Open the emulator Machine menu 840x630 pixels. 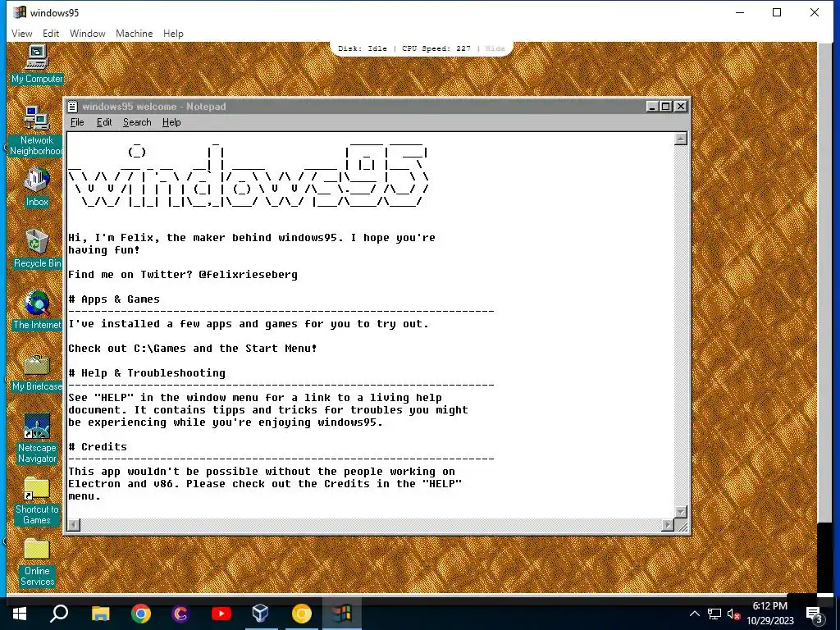pos(134,33)
